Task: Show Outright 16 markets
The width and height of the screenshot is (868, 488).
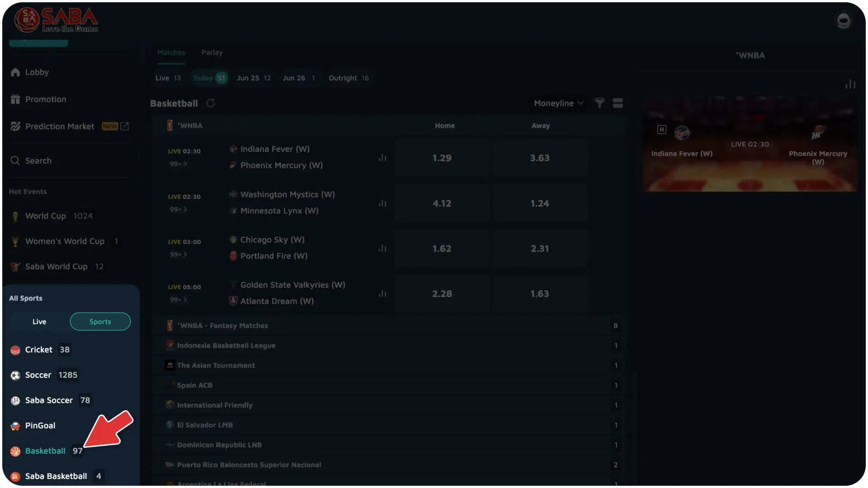Action: 349,78
